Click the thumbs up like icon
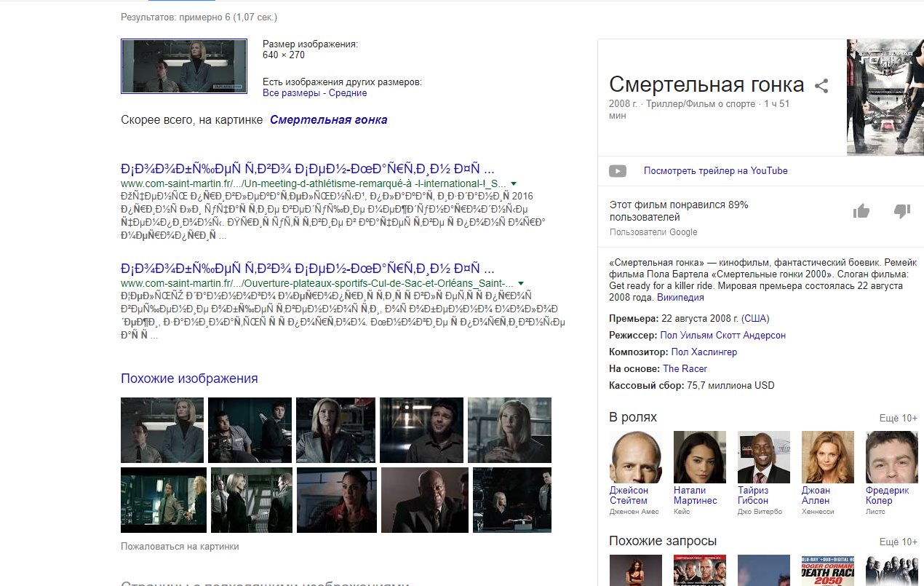 [861, 211]
